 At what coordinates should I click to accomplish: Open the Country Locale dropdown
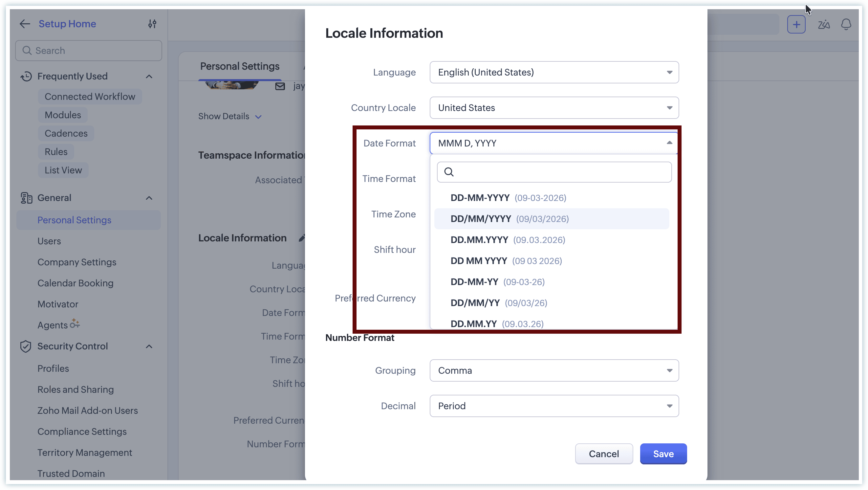coord(554,108)
